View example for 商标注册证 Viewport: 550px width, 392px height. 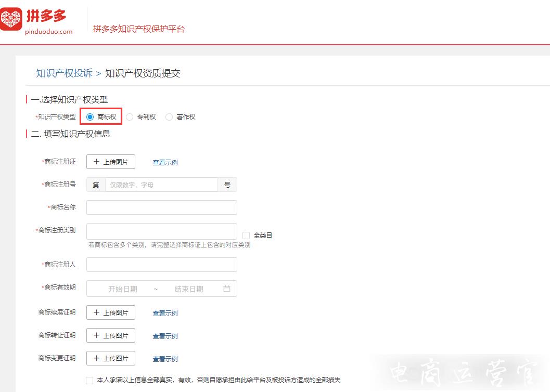(x=165, y=163)
